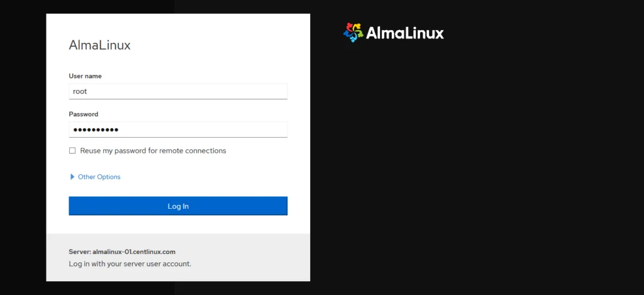The height and width of the screenshot is (295, 644).
Task: Enable Reuse my password for remote connections
Action: pyautogui.click(x=72, y=151)
